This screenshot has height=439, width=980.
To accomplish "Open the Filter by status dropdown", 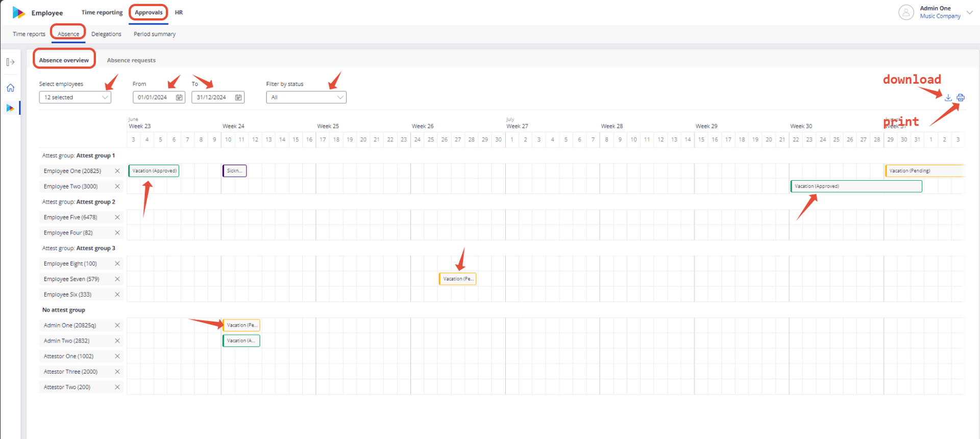I will pos(306,97).
